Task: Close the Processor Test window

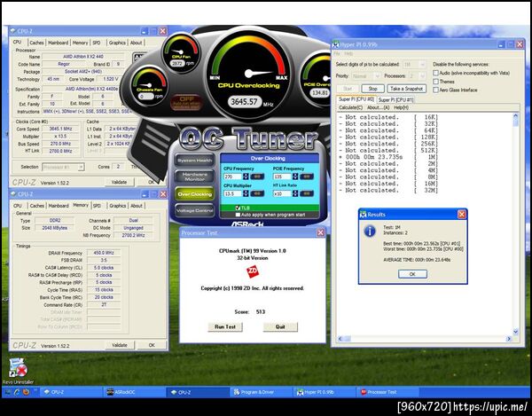Action: tap(321, 232)
